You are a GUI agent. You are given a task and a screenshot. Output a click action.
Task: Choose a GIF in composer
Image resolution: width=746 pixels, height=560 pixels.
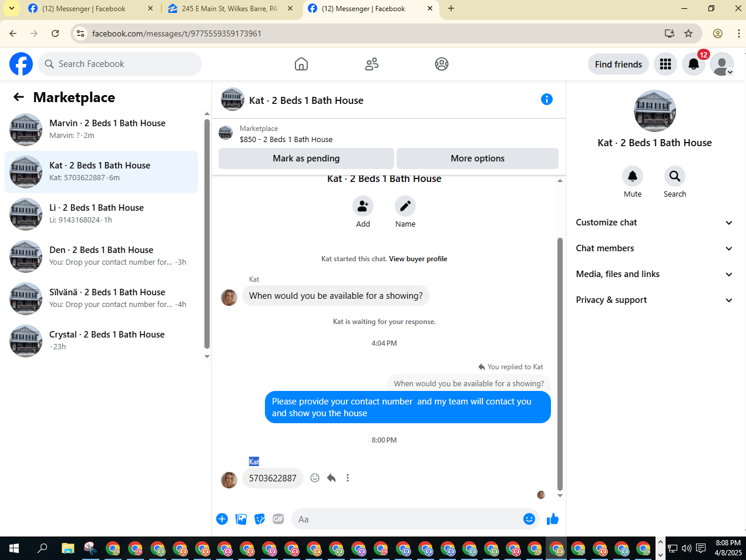[278, 519]
